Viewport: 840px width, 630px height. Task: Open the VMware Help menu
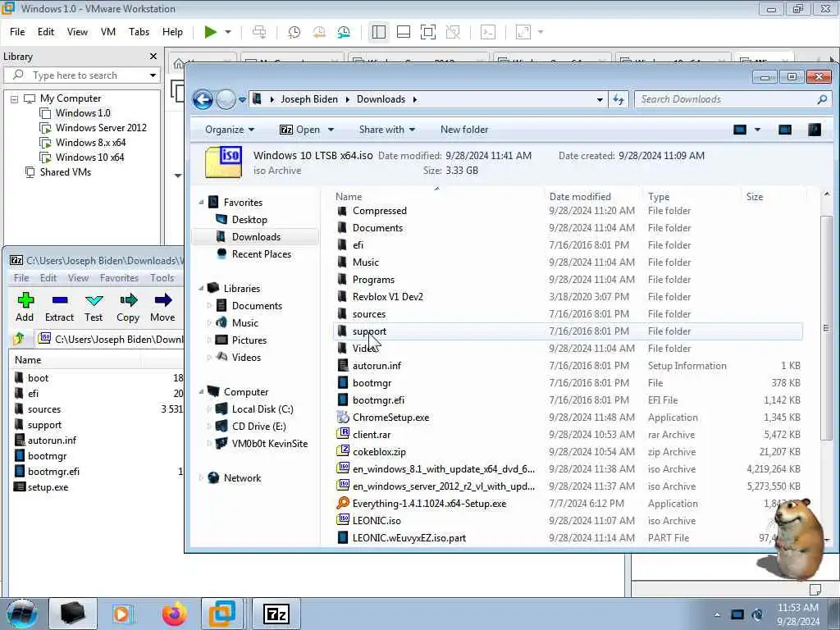(x=172, y=32)
